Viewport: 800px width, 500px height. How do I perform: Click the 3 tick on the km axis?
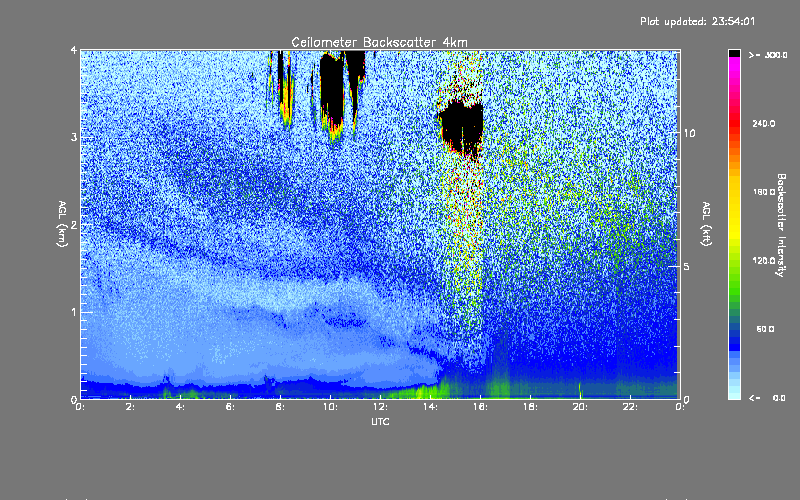click(x=74, y=138)
